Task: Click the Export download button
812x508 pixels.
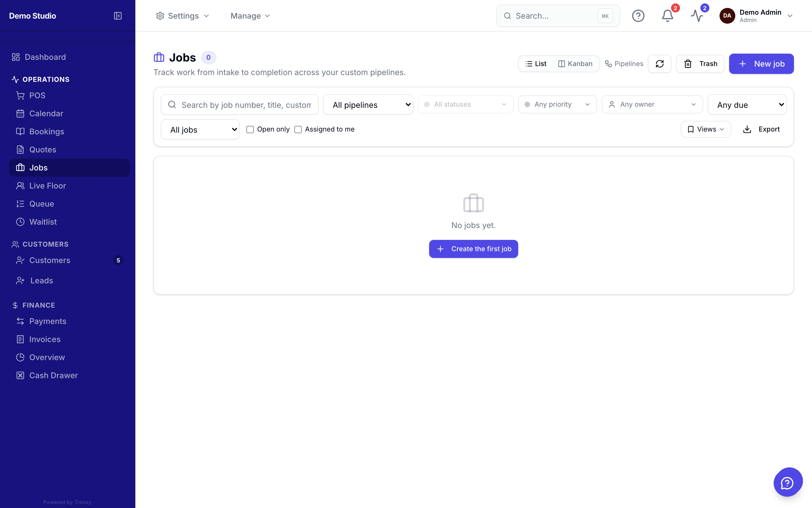Action: 761,129
